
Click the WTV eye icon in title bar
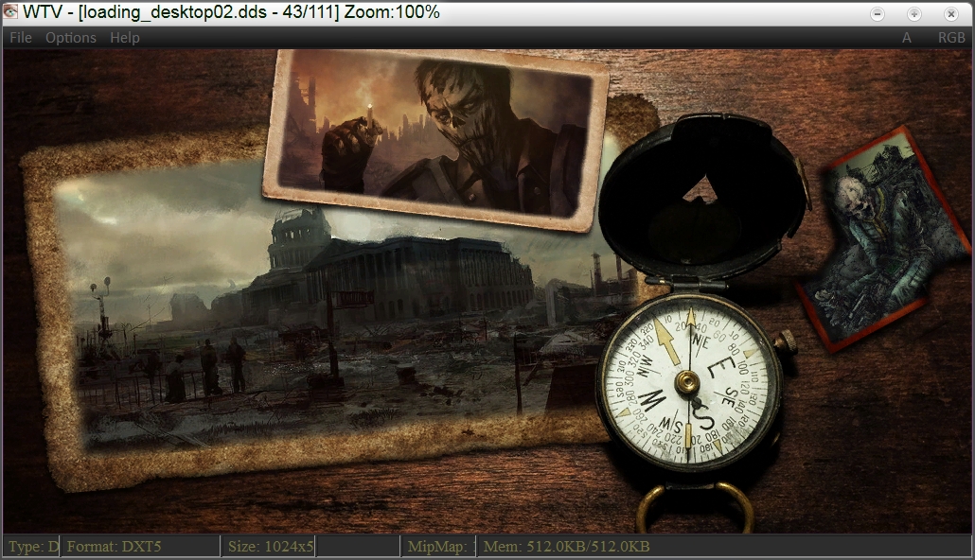point(10,13)
